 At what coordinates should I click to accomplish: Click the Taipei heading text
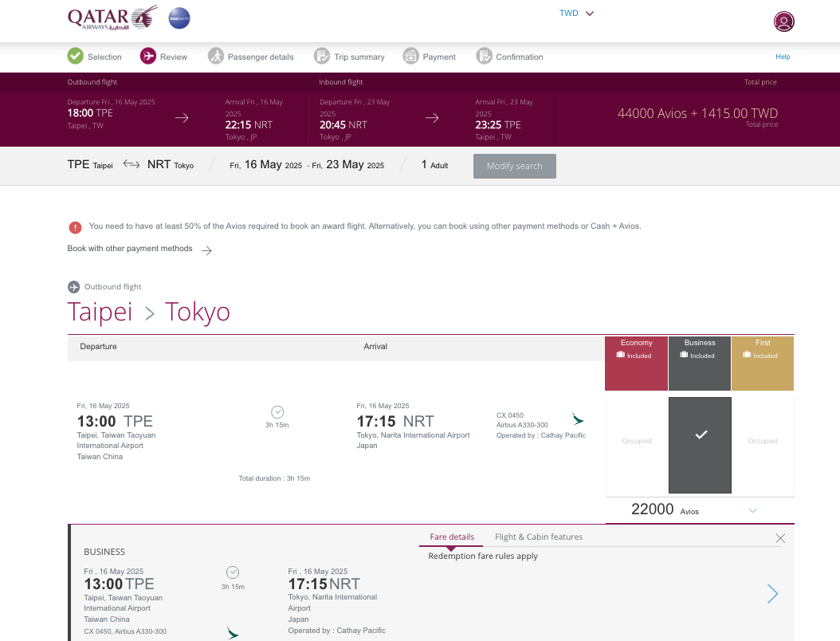100,312
